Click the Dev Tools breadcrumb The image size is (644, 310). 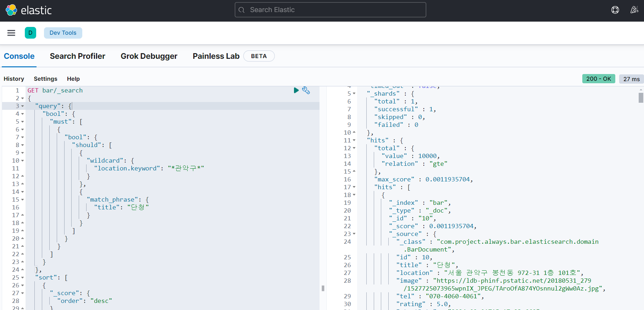coord(63,33)
